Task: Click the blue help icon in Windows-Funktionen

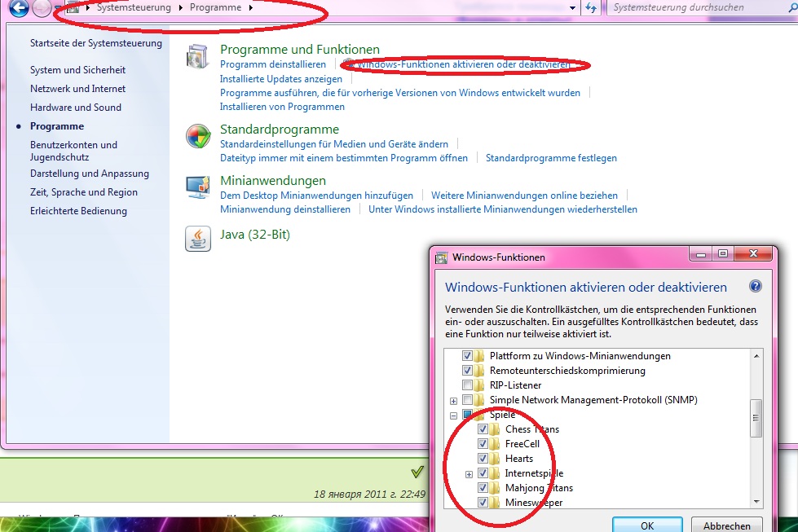Action: [x=755, y=287]
